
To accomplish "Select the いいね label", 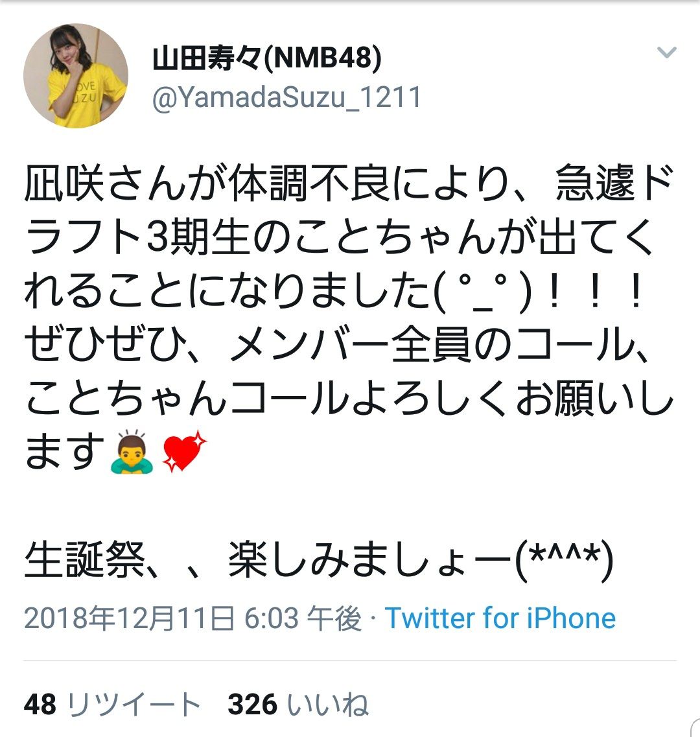I will 328,704.
